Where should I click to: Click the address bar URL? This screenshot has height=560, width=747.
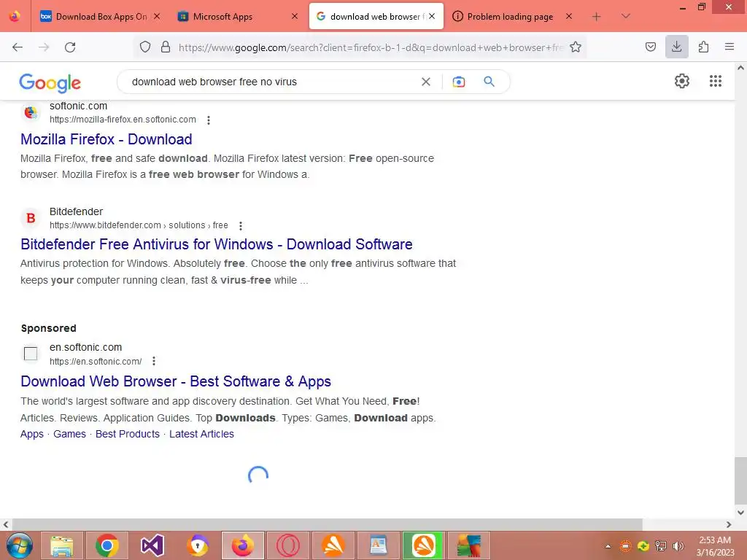point(371,47)
